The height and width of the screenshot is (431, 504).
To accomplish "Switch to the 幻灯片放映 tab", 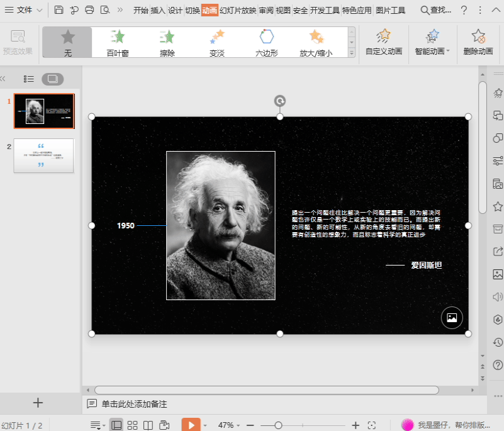I will click(238, 10).
